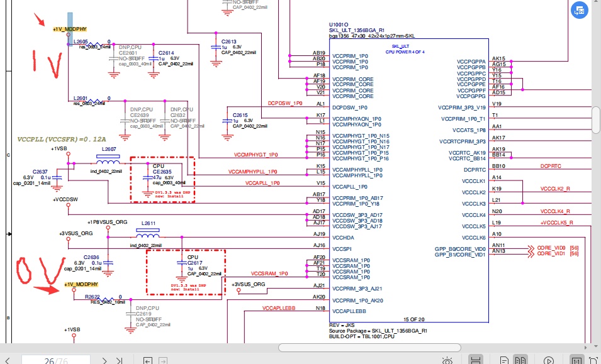The image size is (601, 364).
Task: Click the SKL_ULT_1356BGA_R1 part name
Action: (357, 30)
